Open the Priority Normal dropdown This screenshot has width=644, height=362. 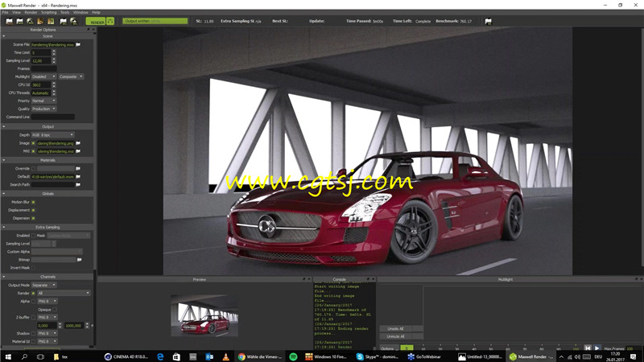click(43, 101)
